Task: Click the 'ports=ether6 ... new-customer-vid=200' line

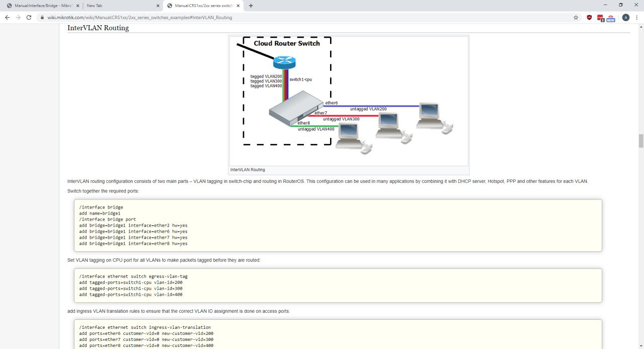Action: [x=146, y=333]
